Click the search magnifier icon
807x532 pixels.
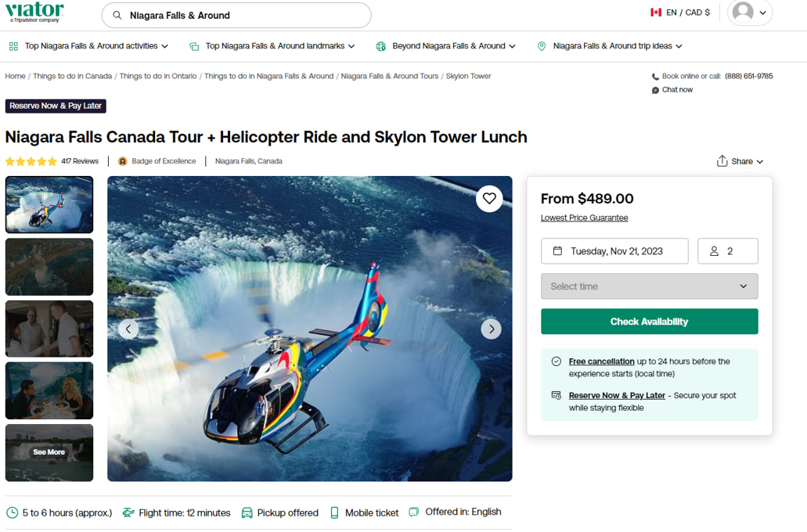[x=116, y=15]
